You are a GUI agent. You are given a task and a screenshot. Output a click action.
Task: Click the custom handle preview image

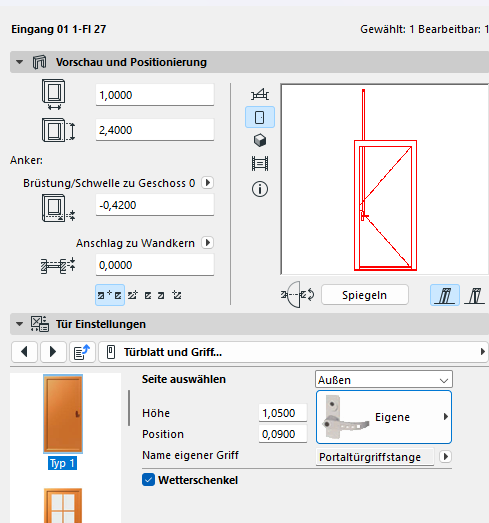click(x=346, y=417)
